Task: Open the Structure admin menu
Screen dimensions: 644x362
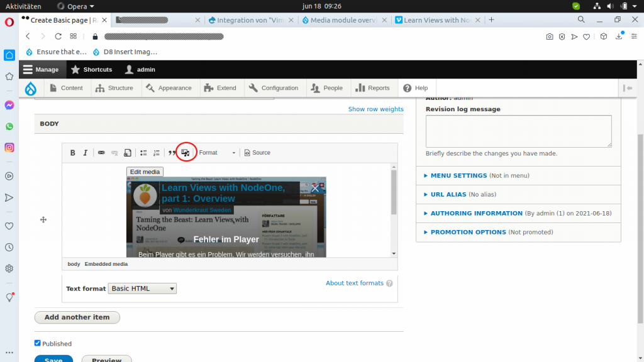Action: point(114,88)
